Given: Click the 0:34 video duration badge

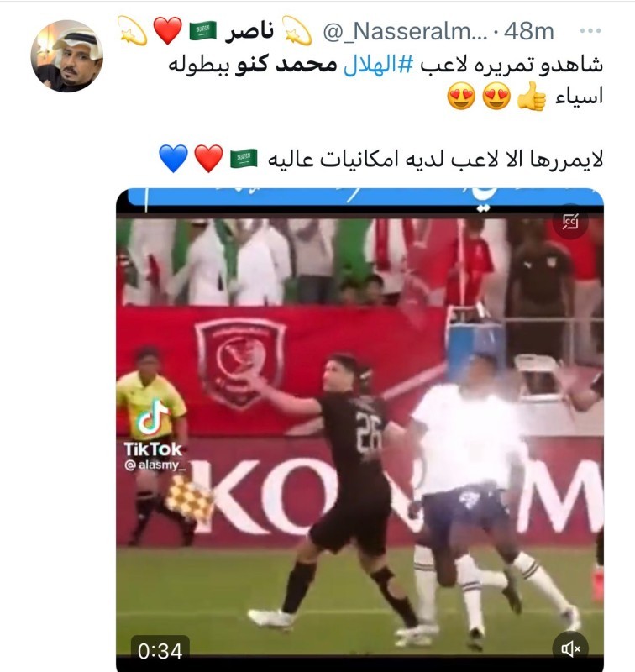Looking at the screenshot, I should (x=160, y=651).
